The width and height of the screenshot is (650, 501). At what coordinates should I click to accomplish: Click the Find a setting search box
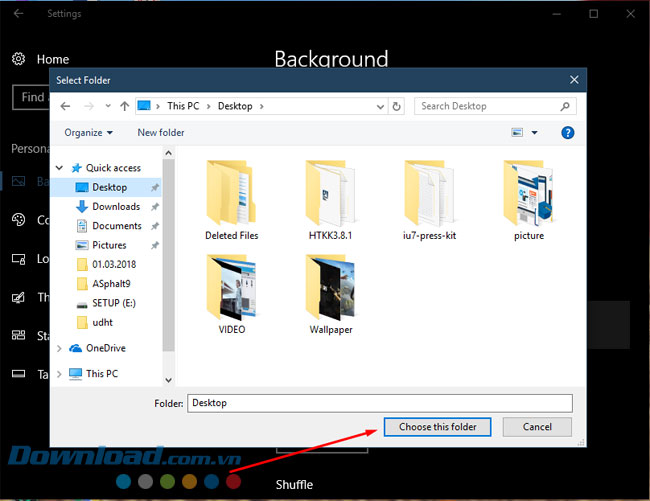click(x=31, y=97)
